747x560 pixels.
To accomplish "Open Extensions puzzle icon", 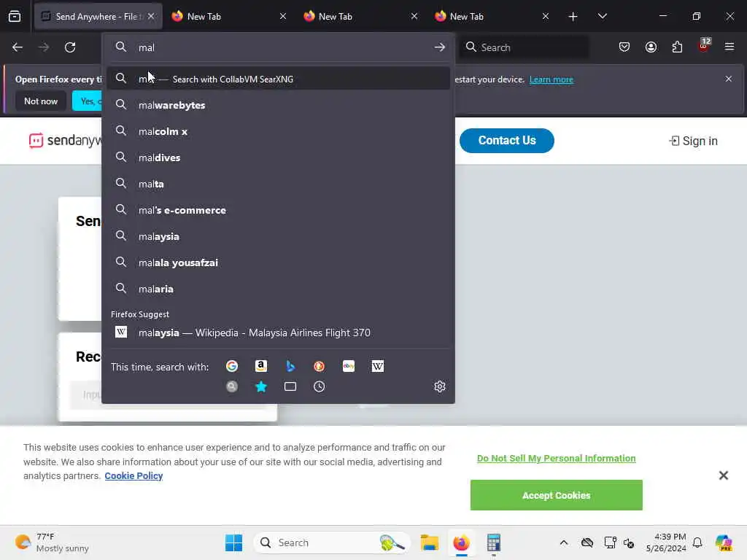I will (x=677, y=47).
